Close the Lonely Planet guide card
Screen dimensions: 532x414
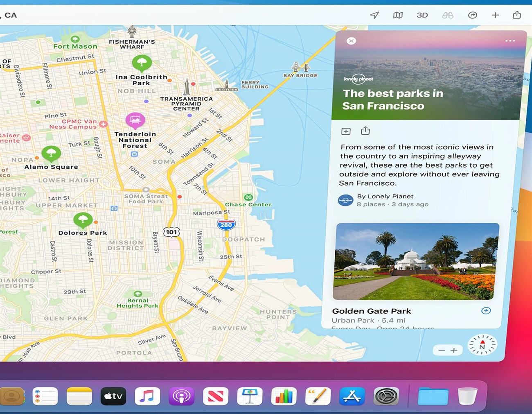tap(351, 41)
